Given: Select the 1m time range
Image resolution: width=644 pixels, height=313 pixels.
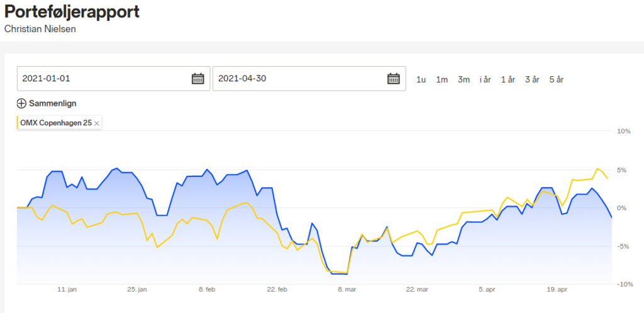Looking at the screenshot, I should tap(441, 80).
